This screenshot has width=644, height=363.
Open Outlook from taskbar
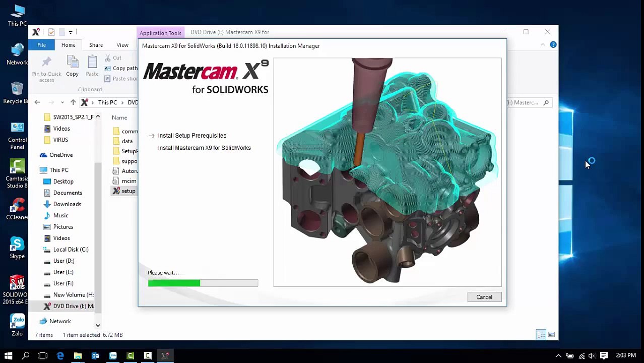tap(95, 355)
